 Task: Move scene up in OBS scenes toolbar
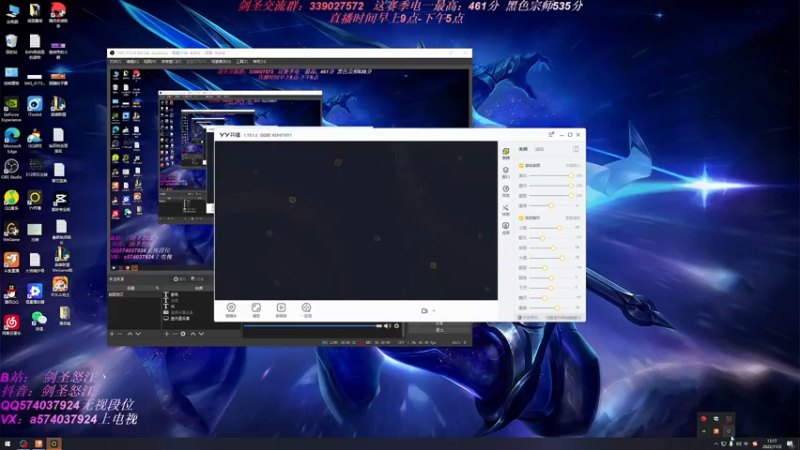130,334
